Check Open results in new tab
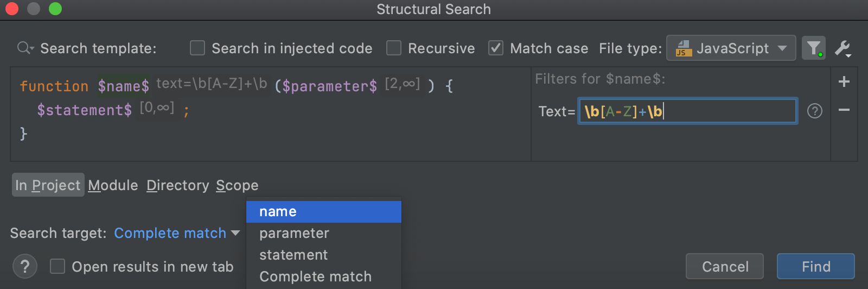 [58, 266]
